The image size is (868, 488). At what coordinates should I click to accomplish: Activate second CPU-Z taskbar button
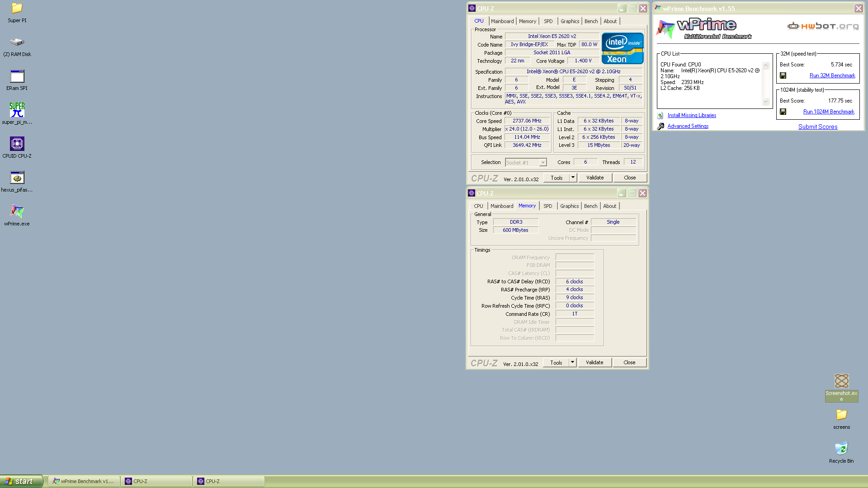[229, 481]
